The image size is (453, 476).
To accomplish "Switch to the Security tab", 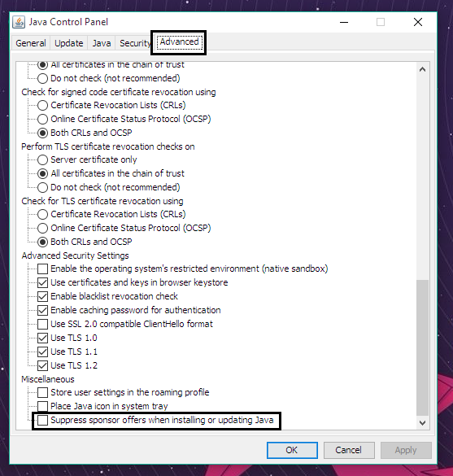I will [135, 43].
